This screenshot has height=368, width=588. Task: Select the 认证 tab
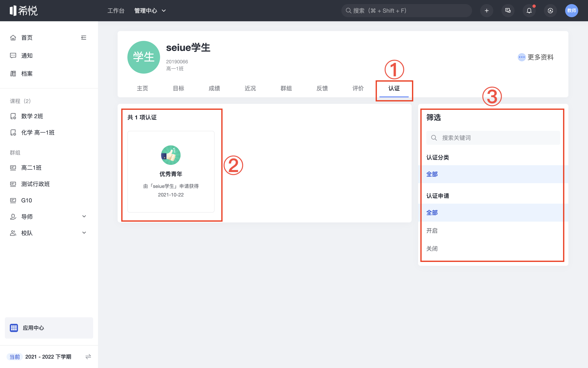pos(394,88)
